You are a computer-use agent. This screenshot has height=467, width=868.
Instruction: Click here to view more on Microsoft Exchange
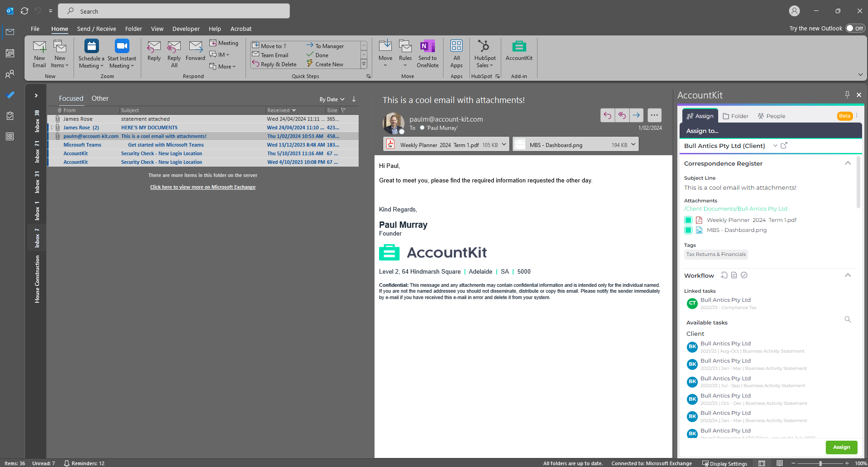click(x=203, y=187)
